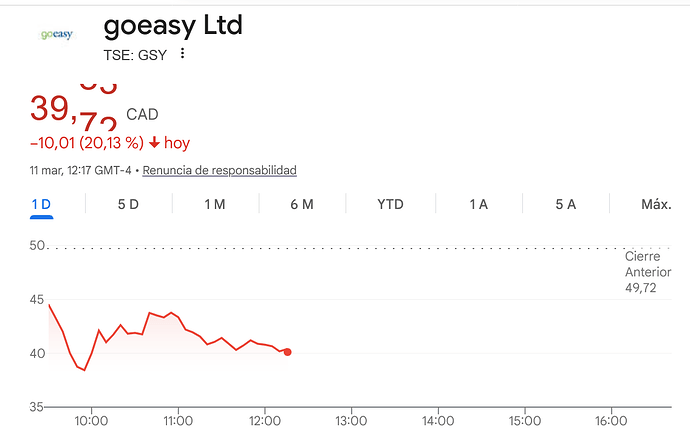View the 1 A chart period
Viewport: 690px width, 434px height.
tap(478, 204)
